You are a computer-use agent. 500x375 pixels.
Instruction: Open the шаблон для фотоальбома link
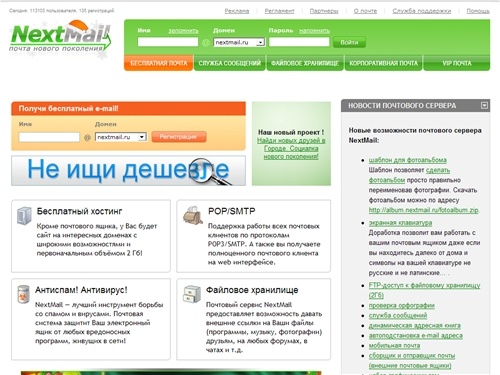407,160
